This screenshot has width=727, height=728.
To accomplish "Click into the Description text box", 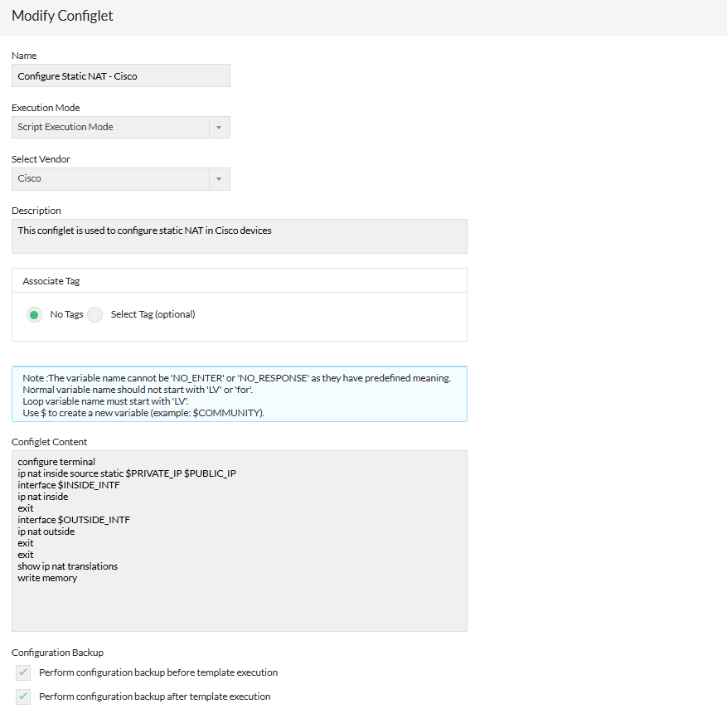I will pos(239,235).
